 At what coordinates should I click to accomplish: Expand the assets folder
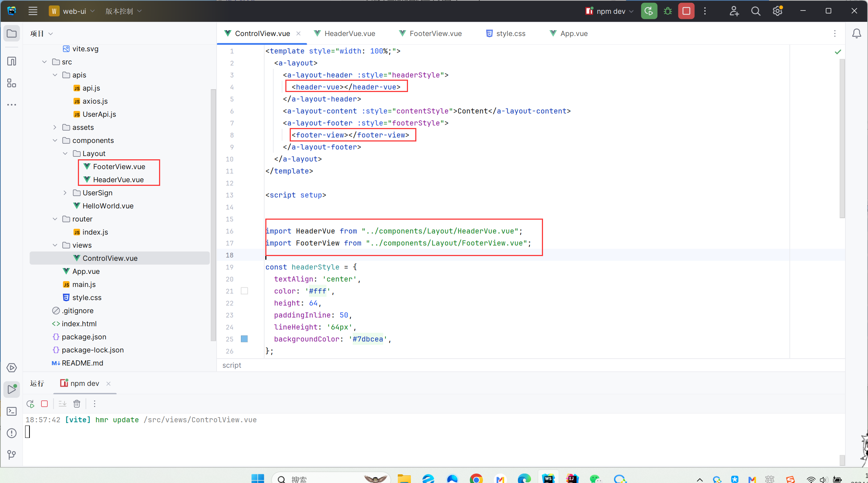tap(55, 127)
